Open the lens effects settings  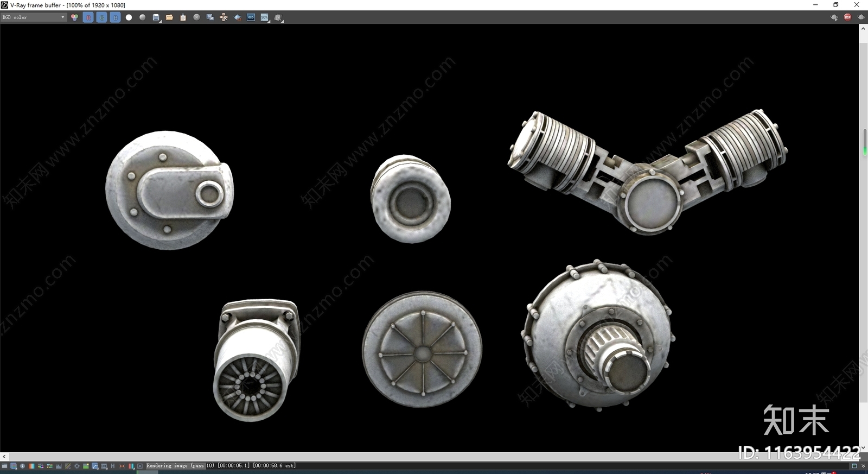(x=131, y=466)
